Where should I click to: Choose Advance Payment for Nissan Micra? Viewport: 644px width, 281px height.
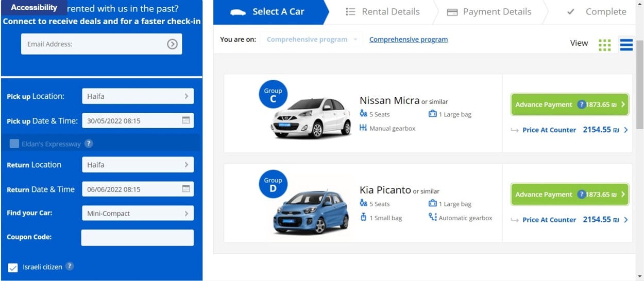[x=570, y=104]
